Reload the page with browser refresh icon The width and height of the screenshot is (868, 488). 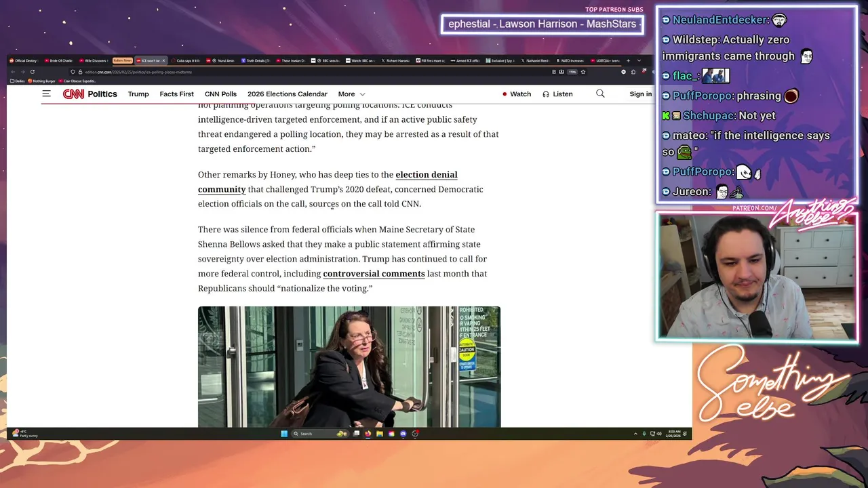click(32, 72)
